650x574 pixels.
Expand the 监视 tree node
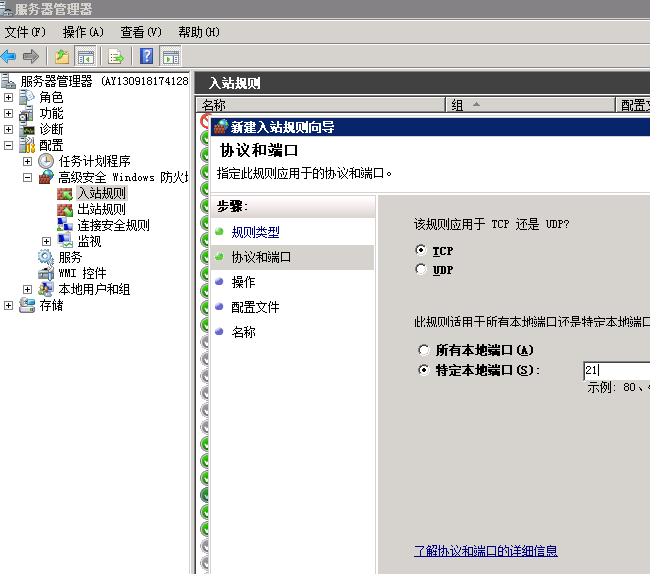pyautogui.click(x=46, y=241)
